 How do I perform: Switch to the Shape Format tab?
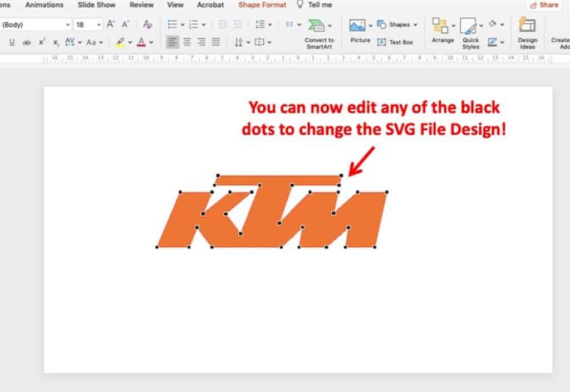[262, 5]
